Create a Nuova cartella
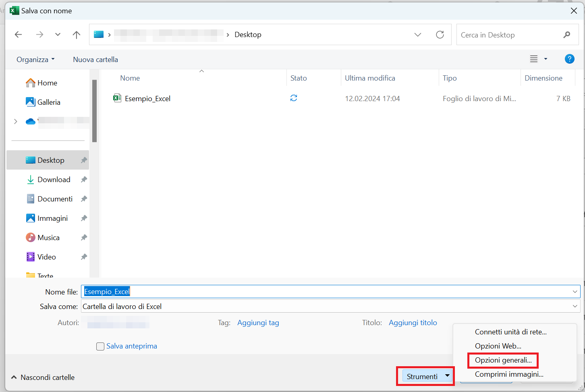Viewport: 585px width, 392px height. [95, 60]
